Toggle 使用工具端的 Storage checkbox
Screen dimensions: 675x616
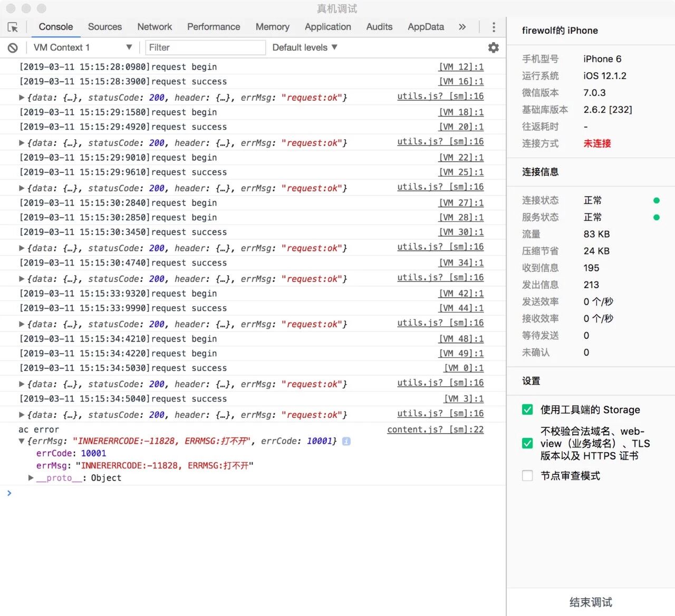pyautogui.click(x=527, y=410)
